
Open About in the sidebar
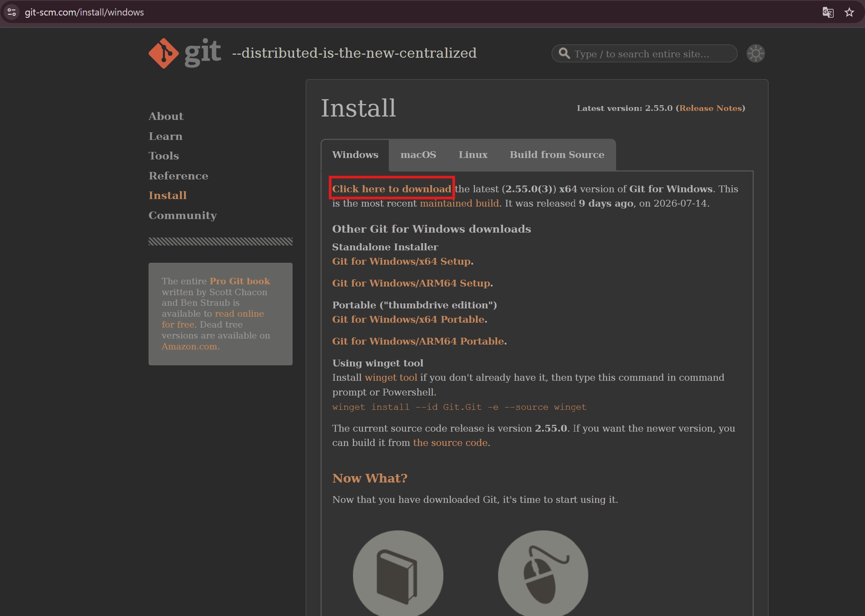166,117
